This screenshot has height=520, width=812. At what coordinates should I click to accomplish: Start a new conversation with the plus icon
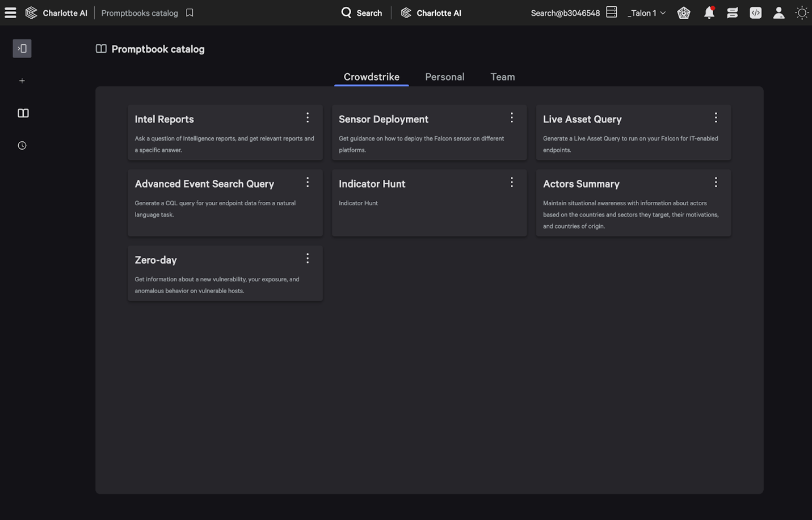(22, 81)
